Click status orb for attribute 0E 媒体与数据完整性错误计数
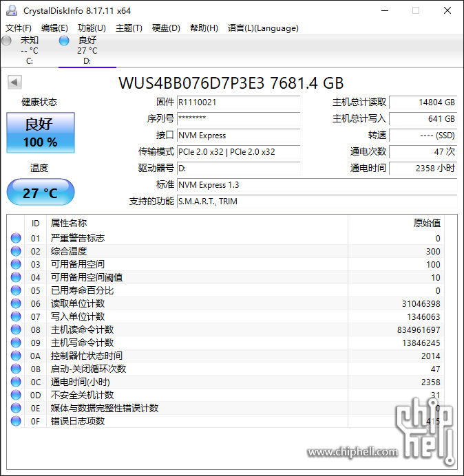 pyautogui.click(x=16, y=408)
